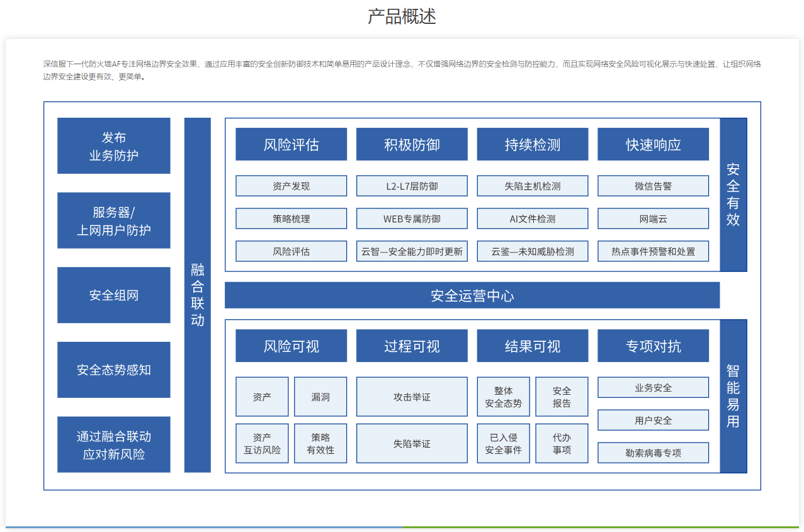804x532 pixels.
Task: Select the vertical 智能易用 label
Action: (733, 396)
